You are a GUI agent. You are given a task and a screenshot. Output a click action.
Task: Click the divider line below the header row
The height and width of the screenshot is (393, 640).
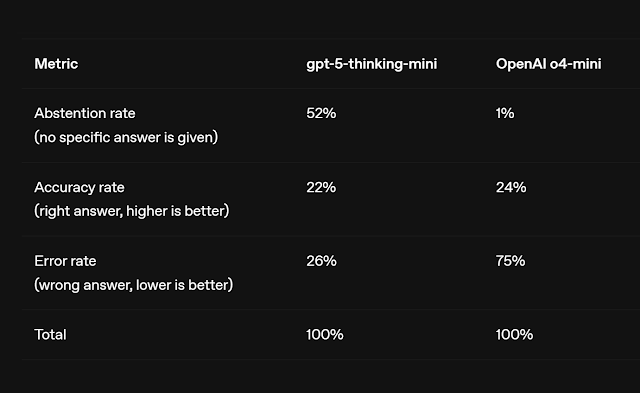coord(331,88)
